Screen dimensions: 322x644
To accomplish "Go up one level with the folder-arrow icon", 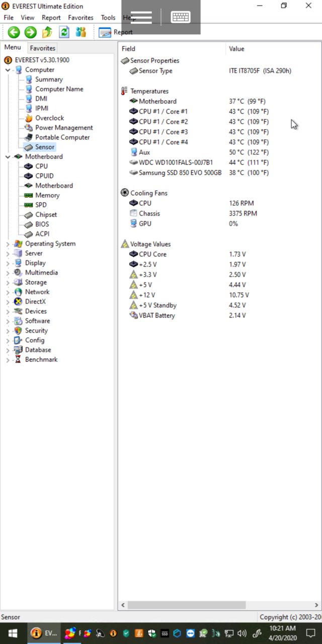I will click(x=47, y=33).
